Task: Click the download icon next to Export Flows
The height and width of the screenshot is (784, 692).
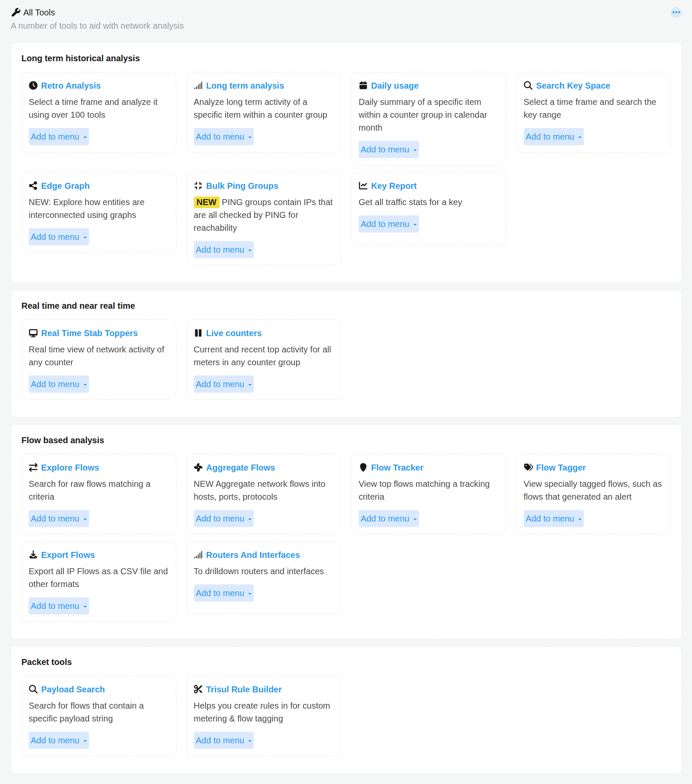Action: point(33,555)
